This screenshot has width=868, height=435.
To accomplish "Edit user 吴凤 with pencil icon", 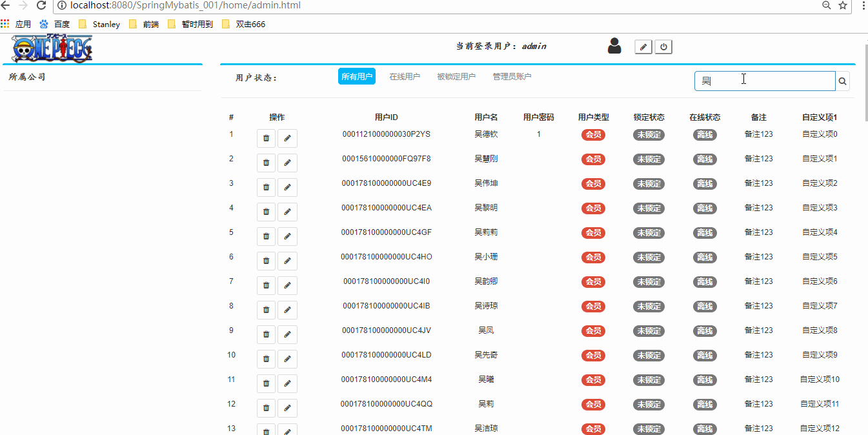I will (x=287, y=334).
